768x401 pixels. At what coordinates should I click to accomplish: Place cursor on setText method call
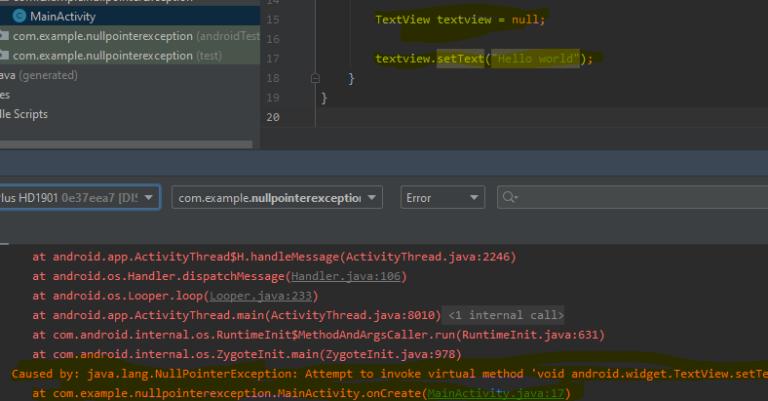coord(461,59)
